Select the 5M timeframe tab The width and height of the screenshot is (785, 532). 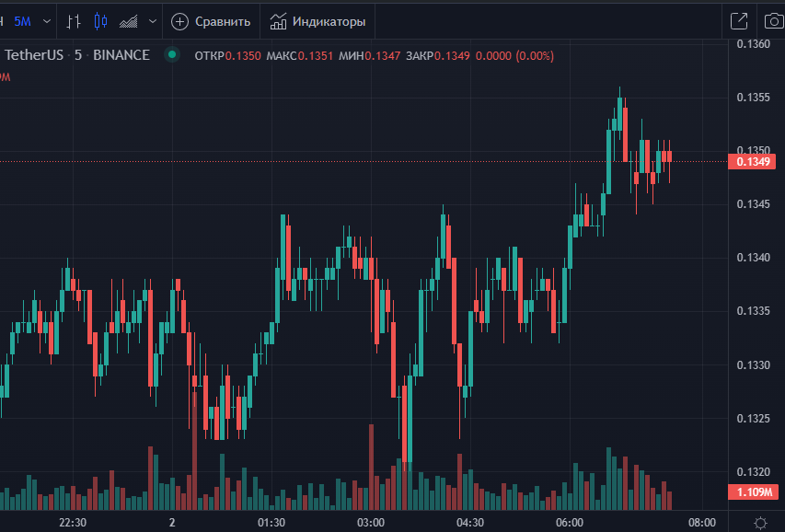(22, 20)
